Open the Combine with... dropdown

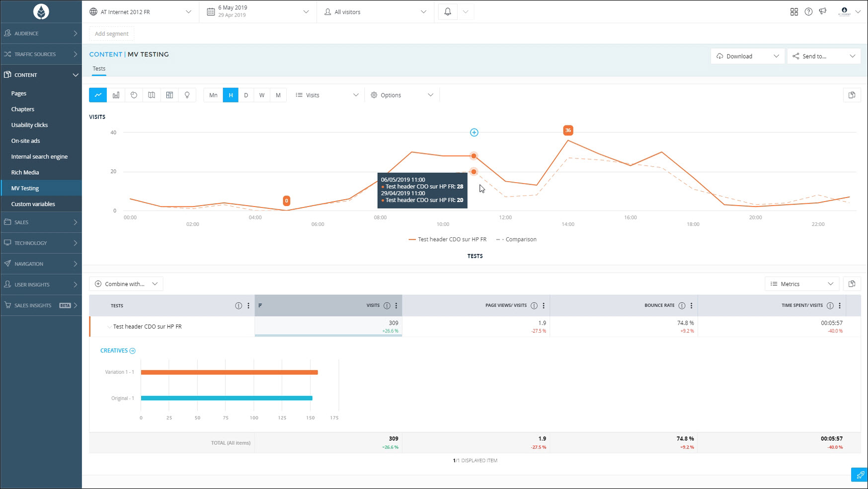[126, 283]
